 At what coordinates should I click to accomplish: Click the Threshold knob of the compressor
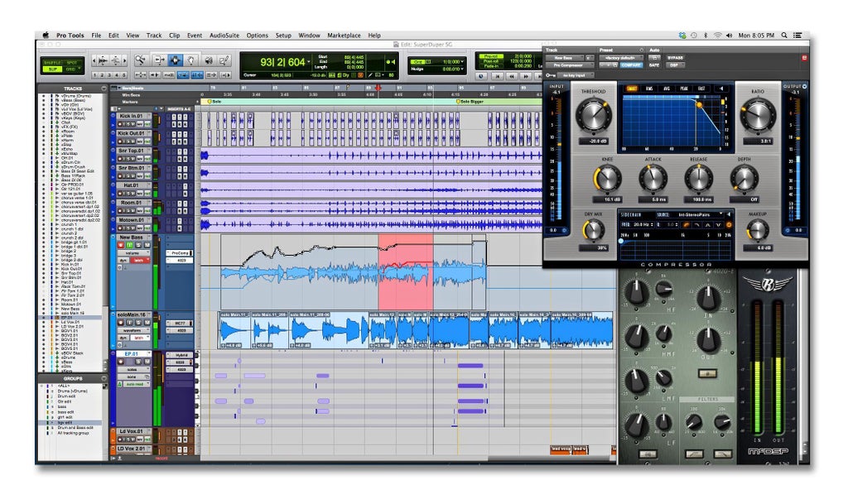coord(592,113)
